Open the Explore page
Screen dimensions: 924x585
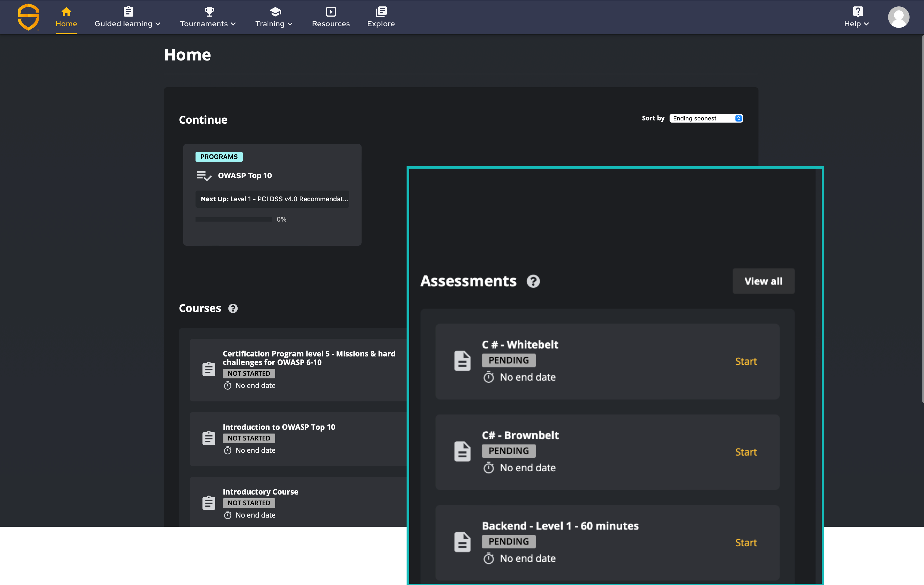(x=381, y=18)
